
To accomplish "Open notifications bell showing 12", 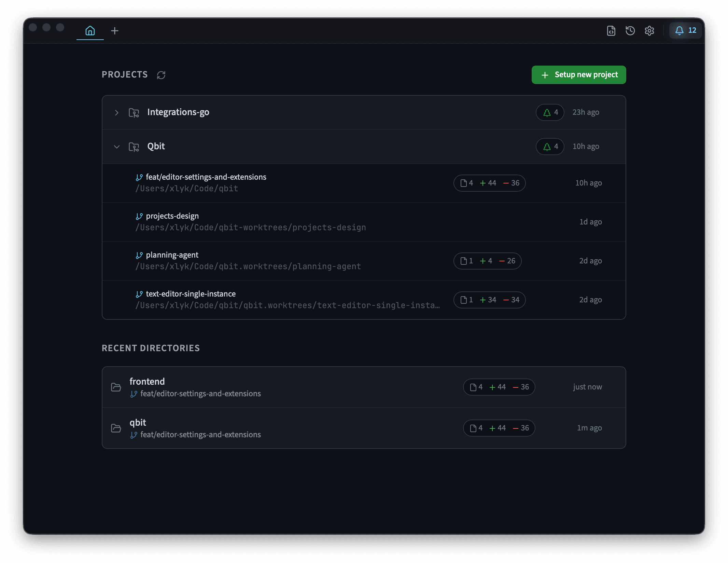I will 685,30.
